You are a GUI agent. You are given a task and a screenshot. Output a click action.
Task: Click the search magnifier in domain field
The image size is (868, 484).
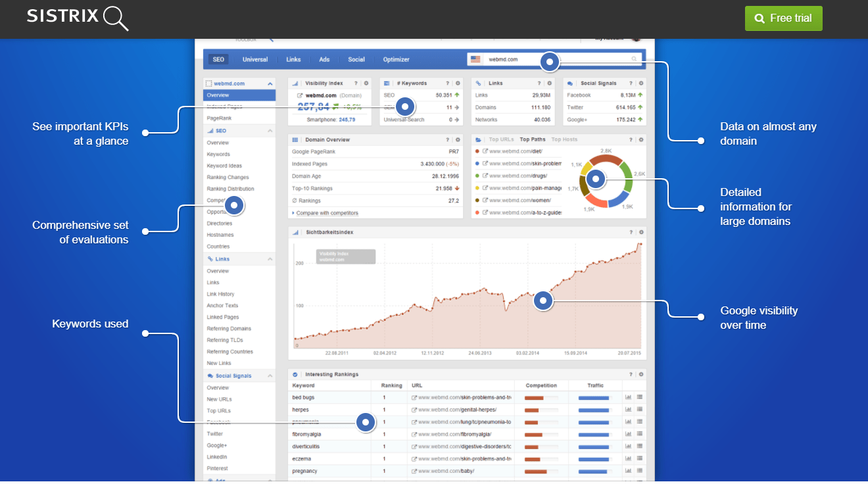click(x=635, y=59)
